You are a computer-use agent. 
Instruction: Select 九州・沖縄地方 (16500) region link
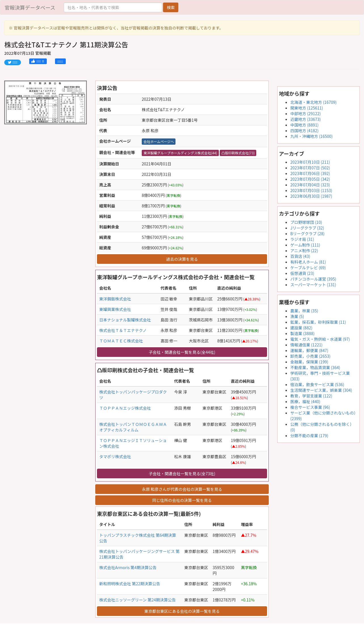click(311, 136)
